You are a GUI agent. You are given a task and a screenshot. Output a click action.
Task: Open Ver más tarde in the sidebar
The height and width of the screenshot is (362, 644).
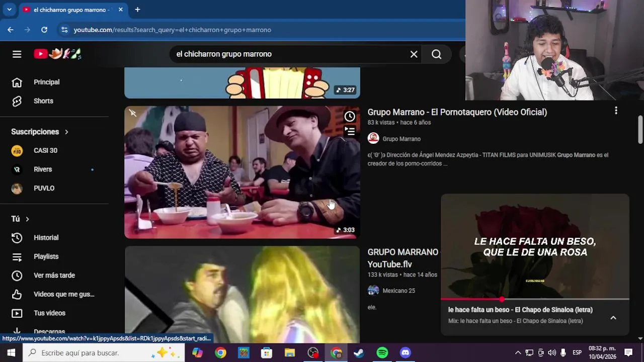pyautogui.click(x=54, y=276)
